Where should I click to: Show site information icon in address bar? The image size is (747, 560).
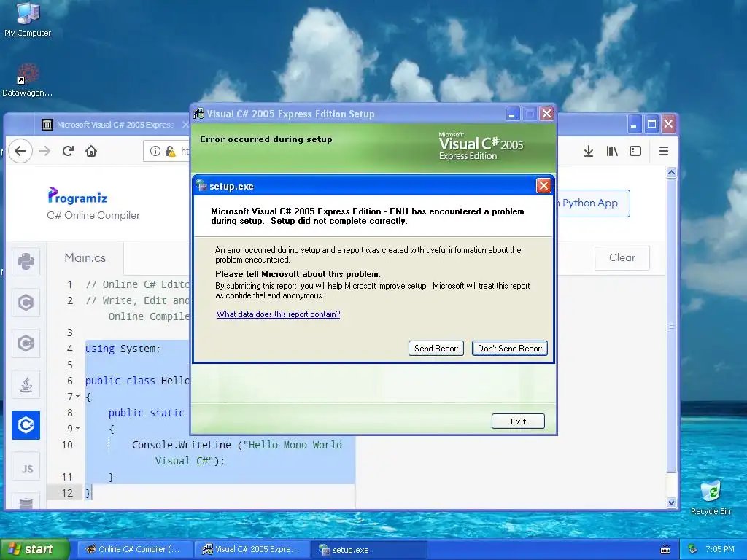155,151
